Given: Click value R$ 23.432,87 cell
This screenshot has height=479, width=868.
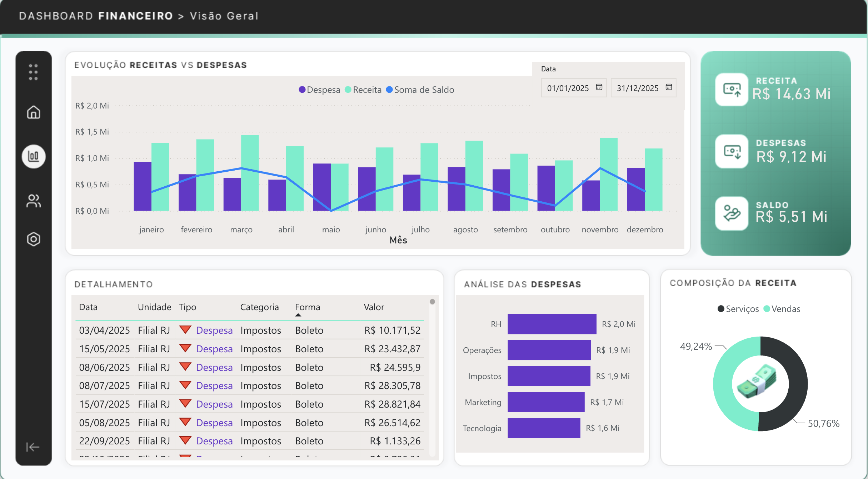Looking at the screenshot, I should click(392, 349).
